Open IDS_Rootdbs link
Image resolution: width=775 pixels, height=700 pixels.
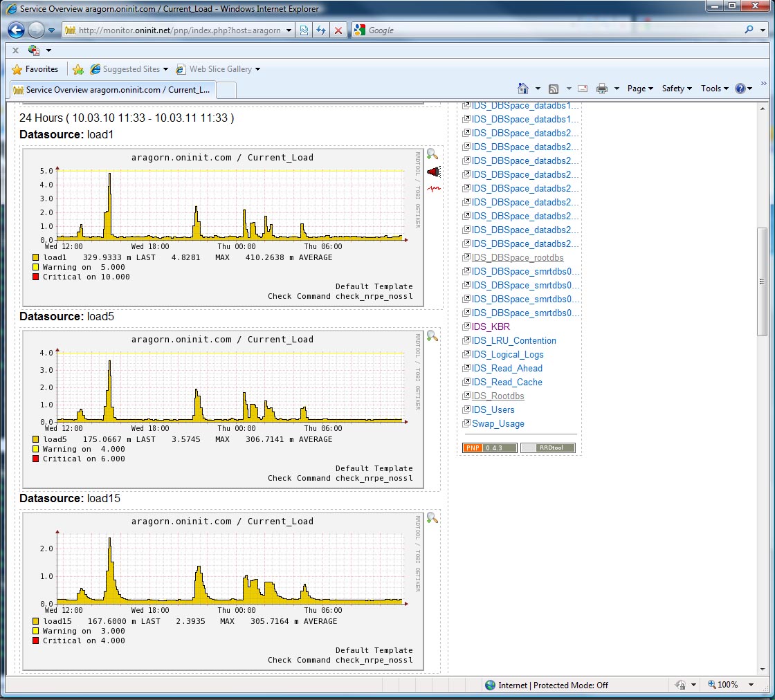tap(498, 396)
